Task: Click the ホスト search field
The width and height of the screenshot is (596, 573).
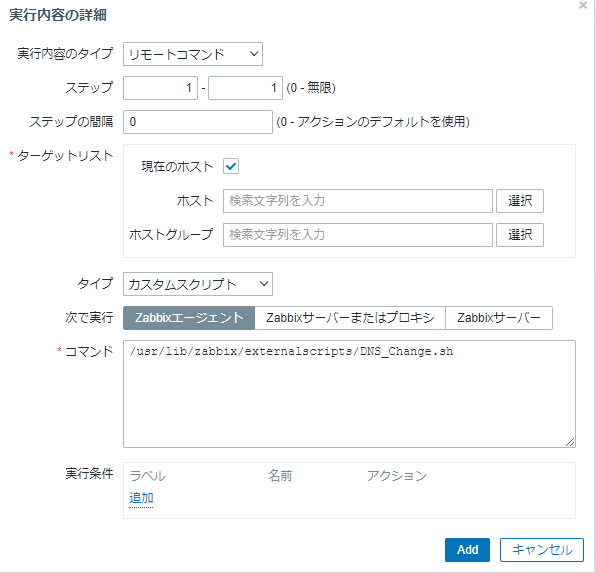Action: coord(358,201)
